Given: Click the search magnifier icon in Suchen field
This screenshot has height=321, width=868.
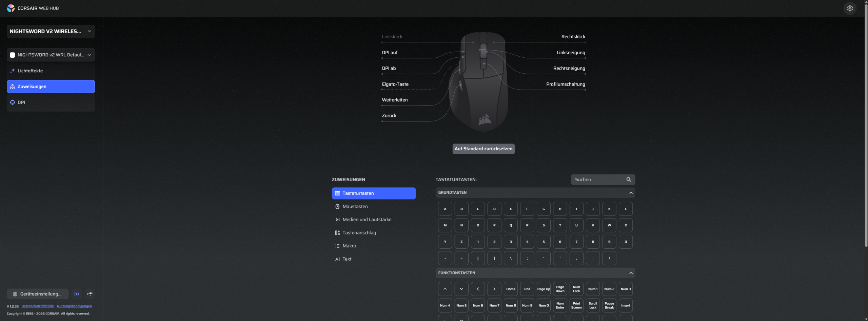Looking at the screenshot, I should click(629, 180).
